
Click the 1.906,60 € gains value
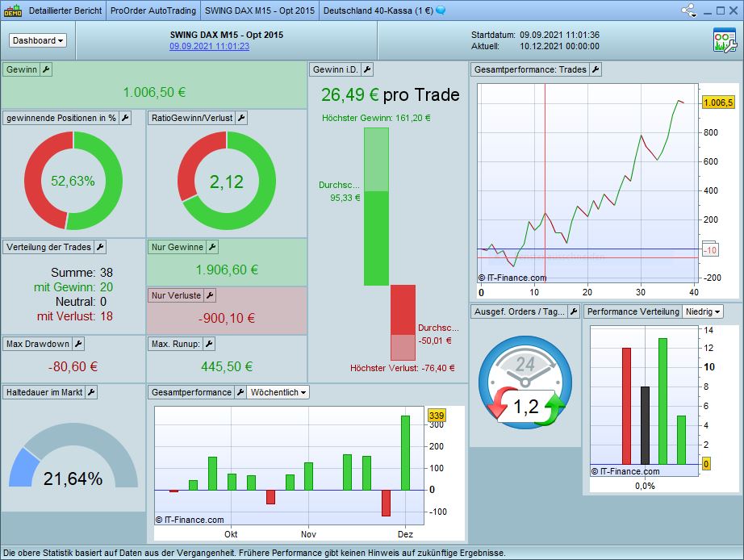tap(227, 270)
